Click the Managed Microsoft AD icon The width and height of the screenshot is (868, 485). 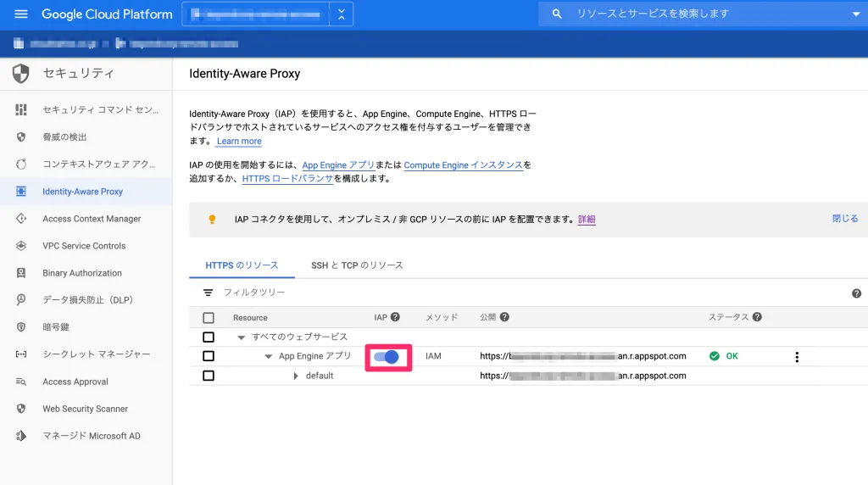[21, 436]
